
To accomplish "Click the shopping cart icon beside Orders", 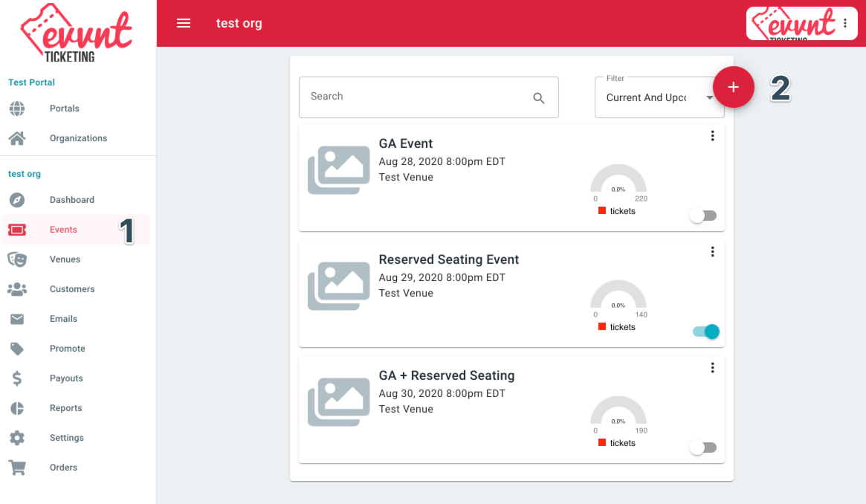I will pos(17,468).
